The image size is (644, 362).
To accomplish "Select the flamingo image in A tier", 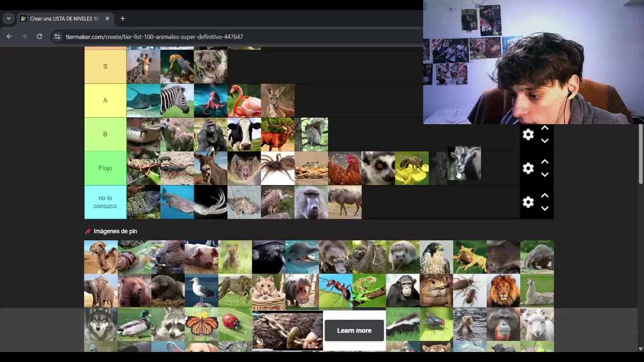I will pos(244,101).
